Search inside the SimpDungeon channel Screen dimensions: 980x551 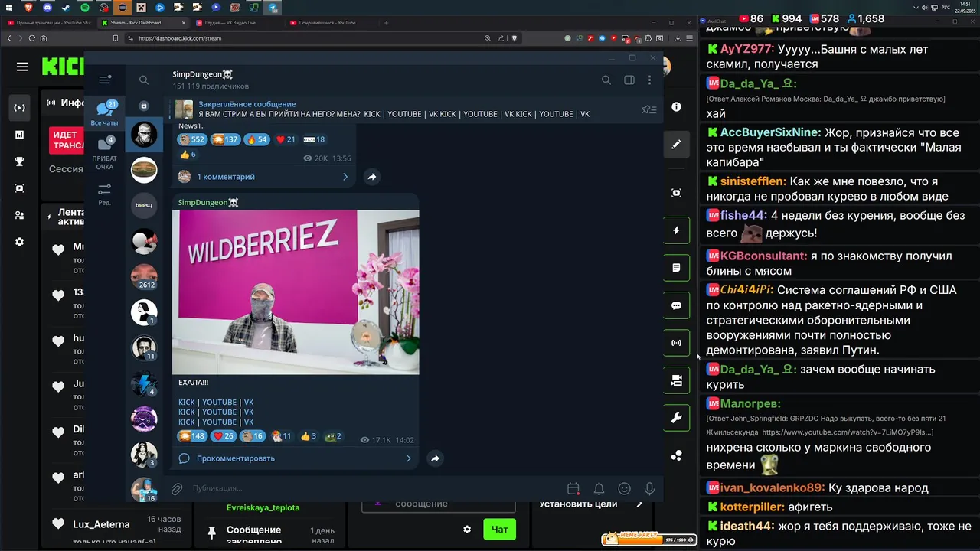606,80
